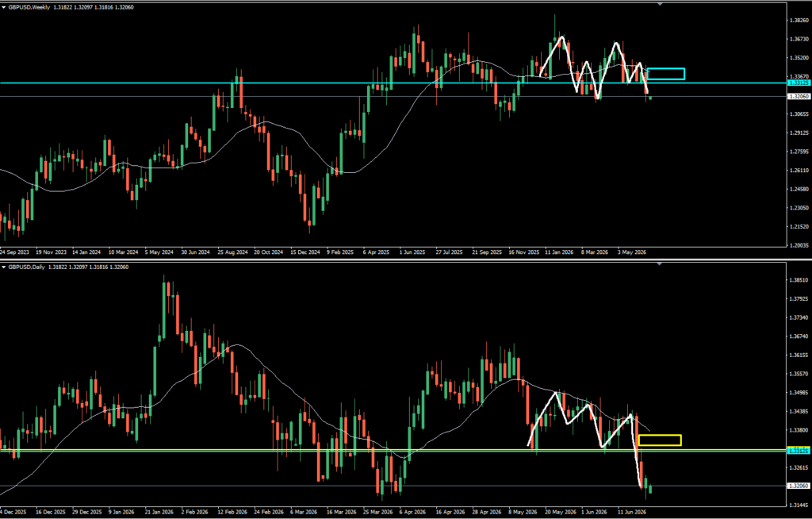Image resolution: width=812 pixels, height=519 pixels.
Task: Click the 24 Feb 2026 date label
Action: coord(269,512)
